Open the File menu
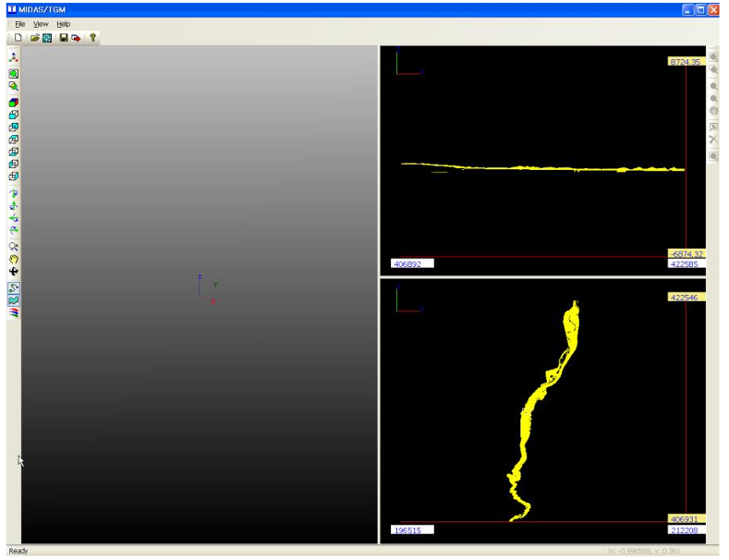 (x=20, y=24)
